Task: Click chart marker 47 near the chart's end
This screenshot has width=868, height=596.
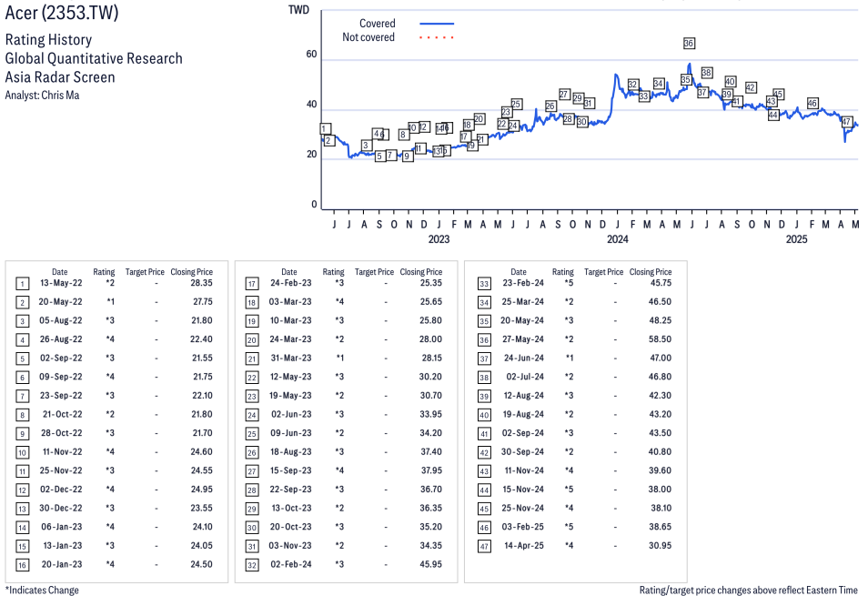Action: pos(846,122)
